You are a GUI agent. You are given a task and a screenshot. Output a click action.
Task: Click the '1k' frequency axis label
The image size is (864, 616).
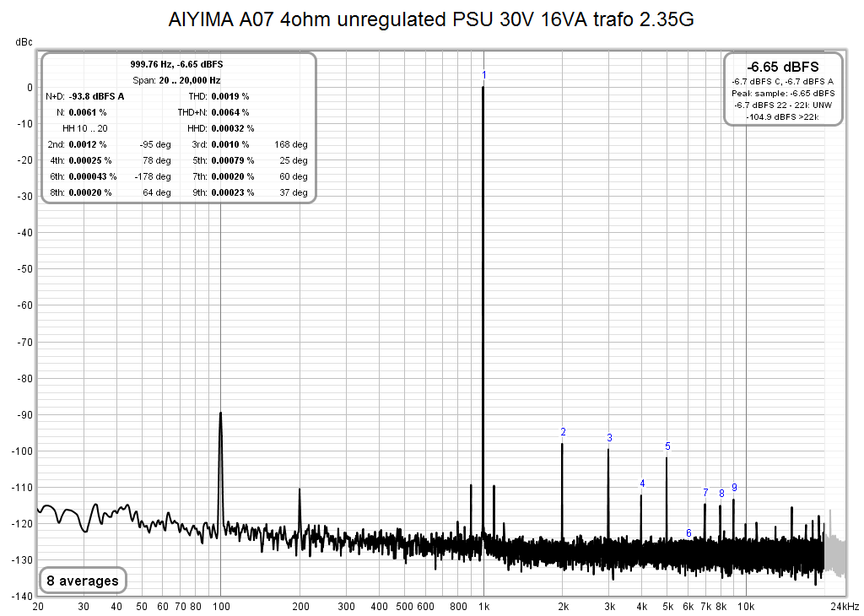click(483, 607)
